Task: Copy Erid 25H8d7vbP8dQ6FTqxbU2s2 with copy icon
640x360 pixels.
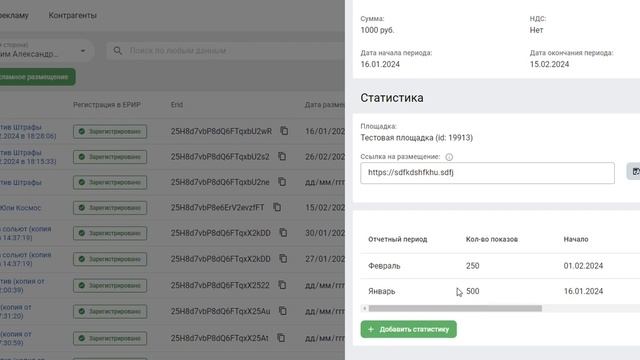Action: pyautogui.click(x=282, y=157)
